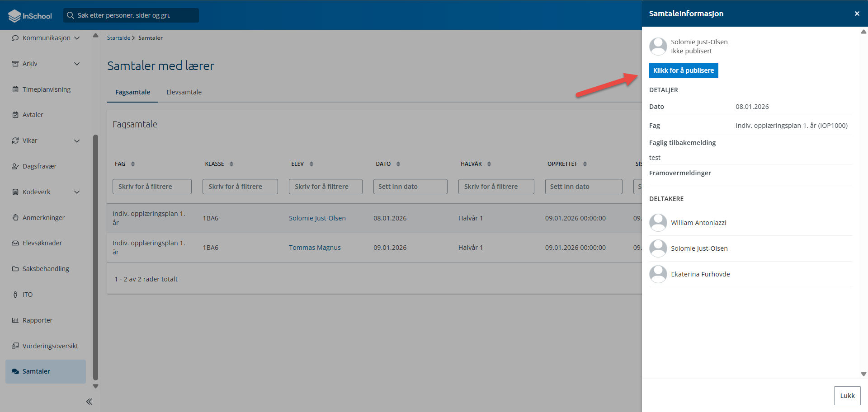Click "1 - 2 av 2 rader totalt" text
The height and width of the screenshot is (412, 868).
point(146,279)
